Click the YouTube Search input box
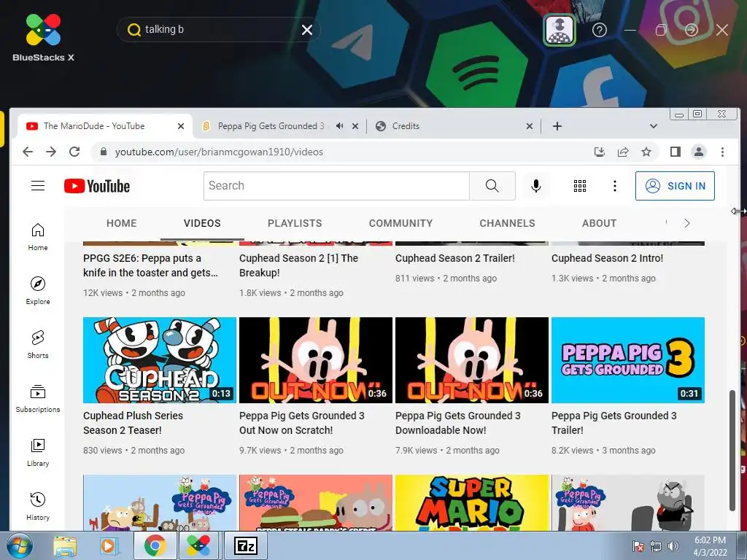This screenshot has height=560, width=747. [x=336, y=186]
